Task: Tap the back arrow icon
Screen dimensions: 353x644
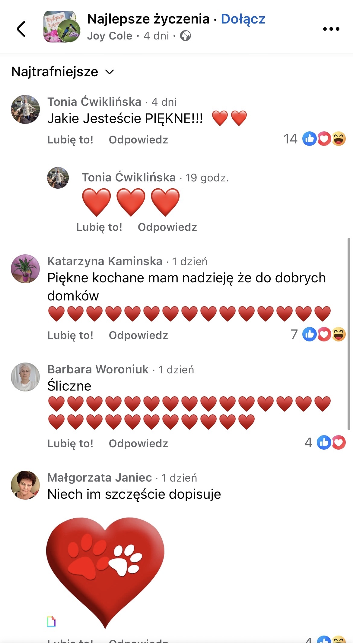Action: pyautogui.click(x=21, y=29)
